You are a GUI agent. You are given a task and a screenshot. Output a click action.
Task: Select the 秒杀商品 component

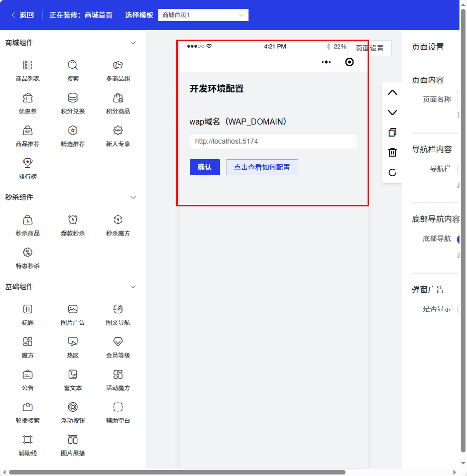[28, 225]
